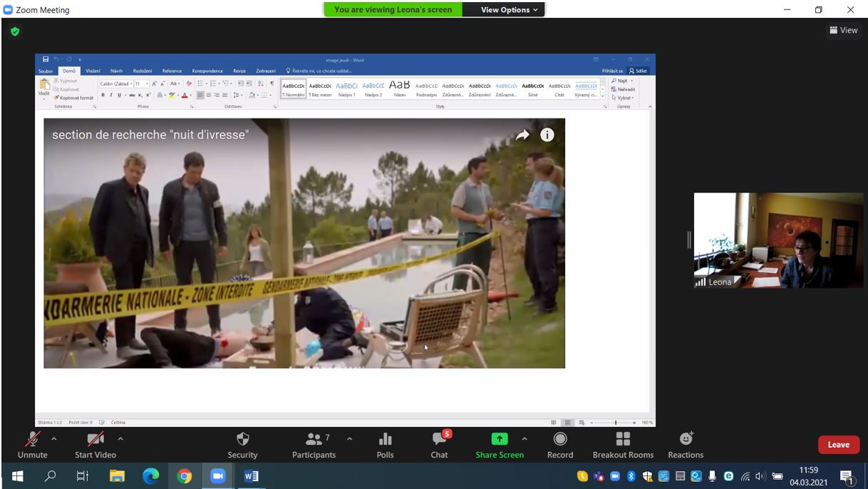Expand the styles gallery arrow in Word

pyautogui.click(x=603, y=96)
